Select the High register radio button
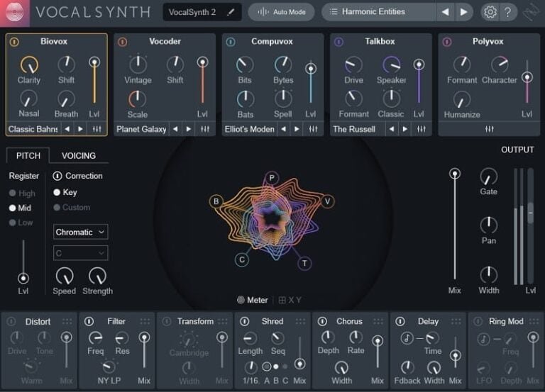545x392 pixels. click(x=12, y=193)
